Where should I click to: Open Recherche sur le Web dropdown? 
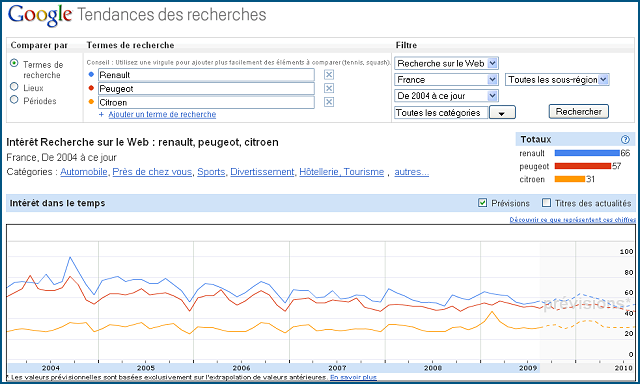pos(446,63)
